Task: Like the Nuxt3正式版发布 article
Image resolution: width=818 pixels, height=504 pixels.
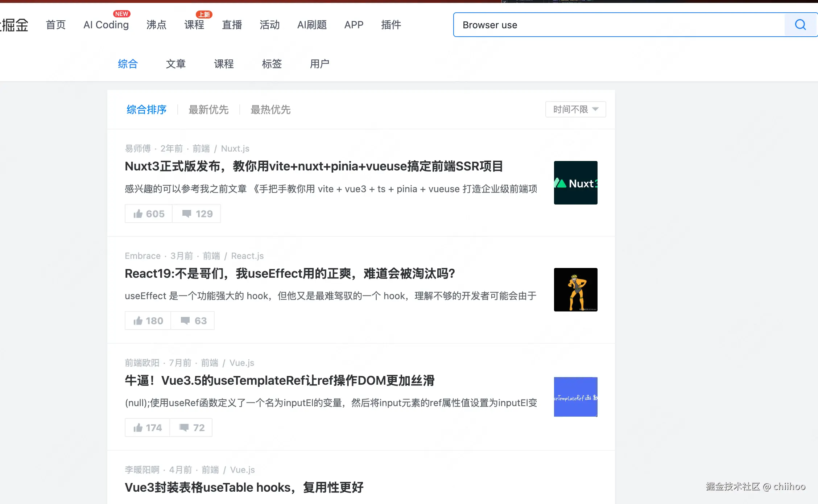Action: [148, 214]
